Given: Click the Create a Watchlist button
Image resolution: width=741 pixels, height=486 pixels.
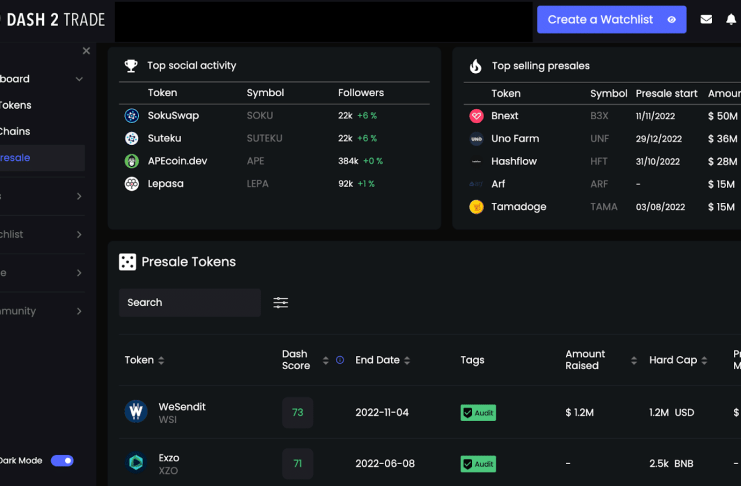Looking at the screenshot, I should point(611,20).
